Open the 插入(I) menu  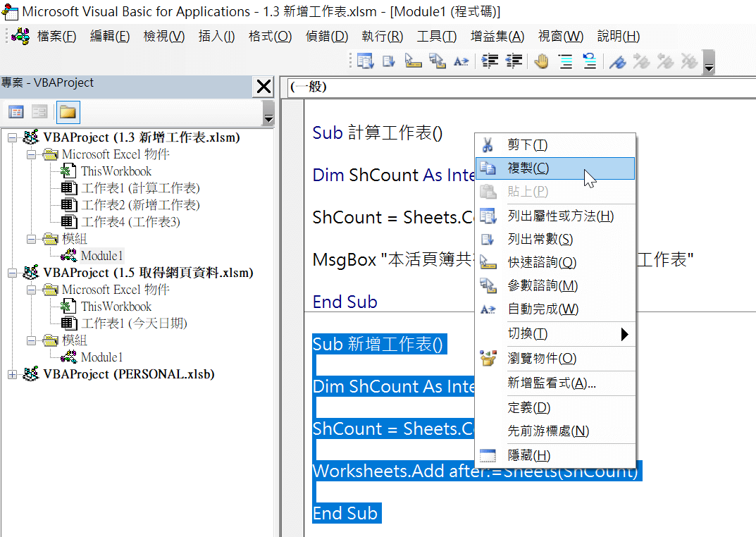216,36
